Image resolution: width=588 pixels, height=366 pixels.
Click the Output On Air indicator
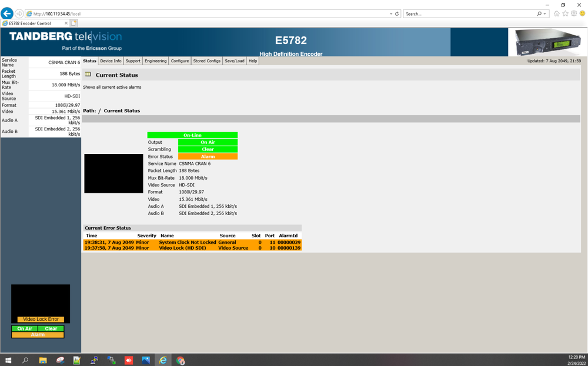(208, 142)
